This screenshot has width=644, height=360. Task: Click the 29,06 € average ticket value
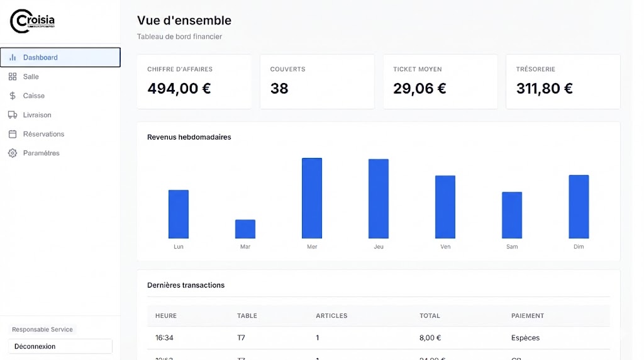click(419, 88)
